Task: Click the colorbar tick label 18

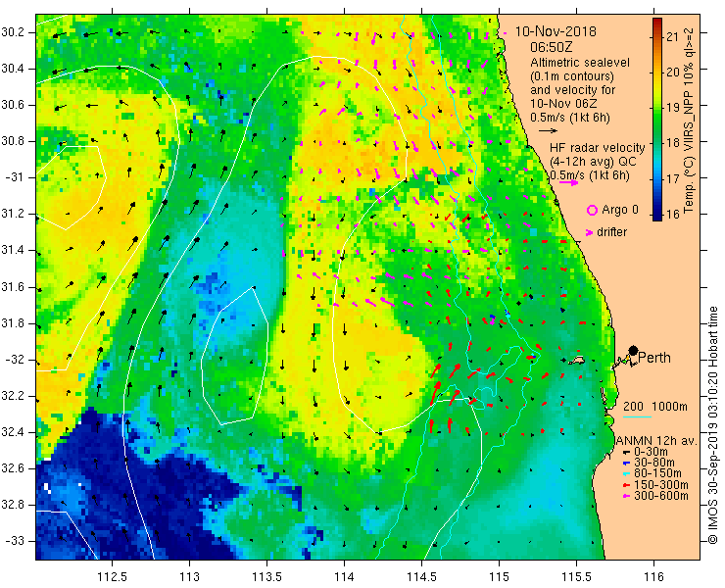Action: pos(673,143)
